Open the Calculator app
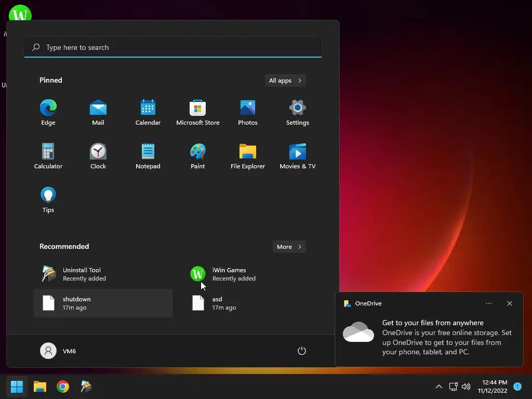The height and width of the screenshot is (399, 532). [48, 156]
